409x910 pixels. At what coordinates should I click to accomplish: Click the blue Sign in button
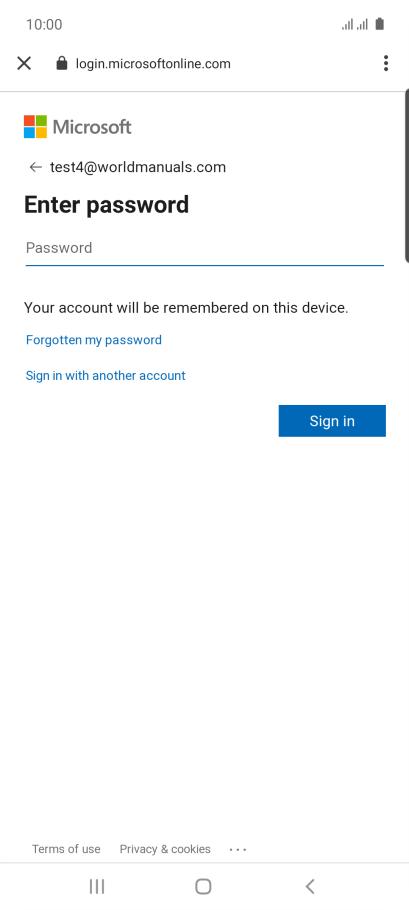[x=332, y=421]
